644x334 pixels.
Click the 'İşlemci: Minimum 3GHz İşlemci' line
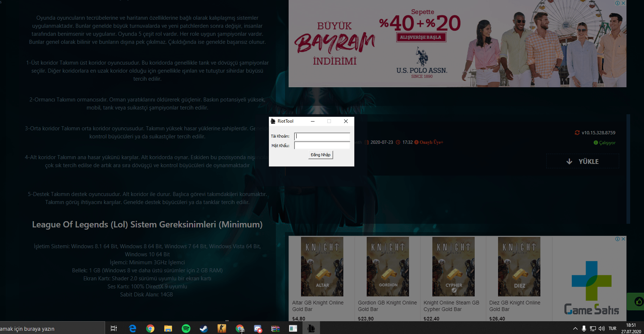(x=147, y=262)
